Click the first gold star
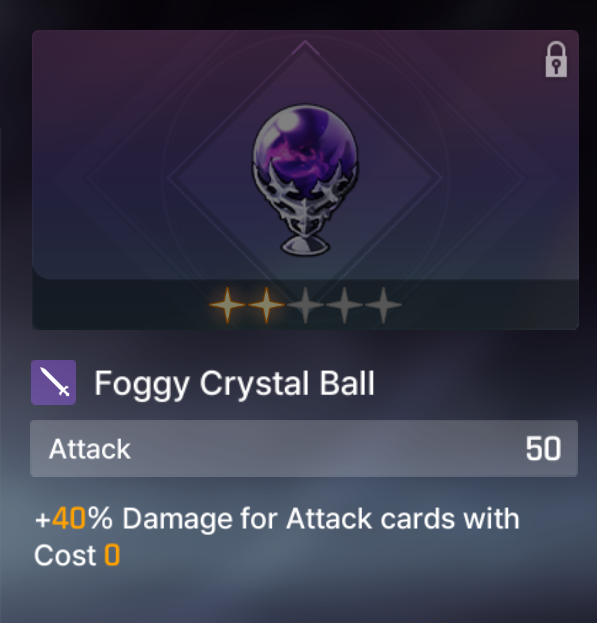Screen dimensions: 597x623 point(227,305)
